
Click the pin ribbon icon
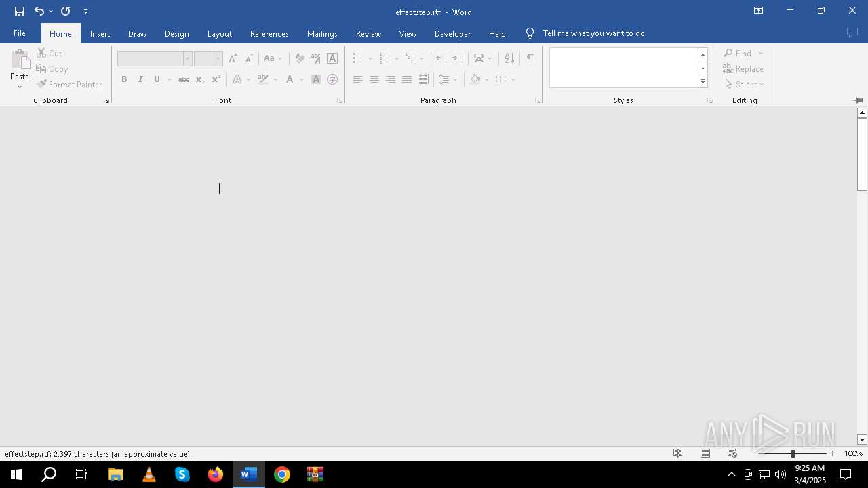point(858,100)
